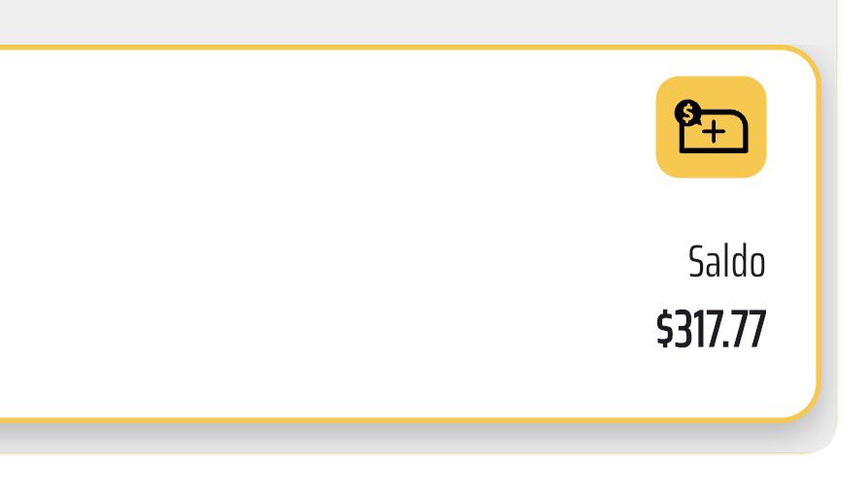Image resolution: width=868 pixels, height=491 pixels.
Task: Click the empty white area of balance card
Action: point(332,233)
